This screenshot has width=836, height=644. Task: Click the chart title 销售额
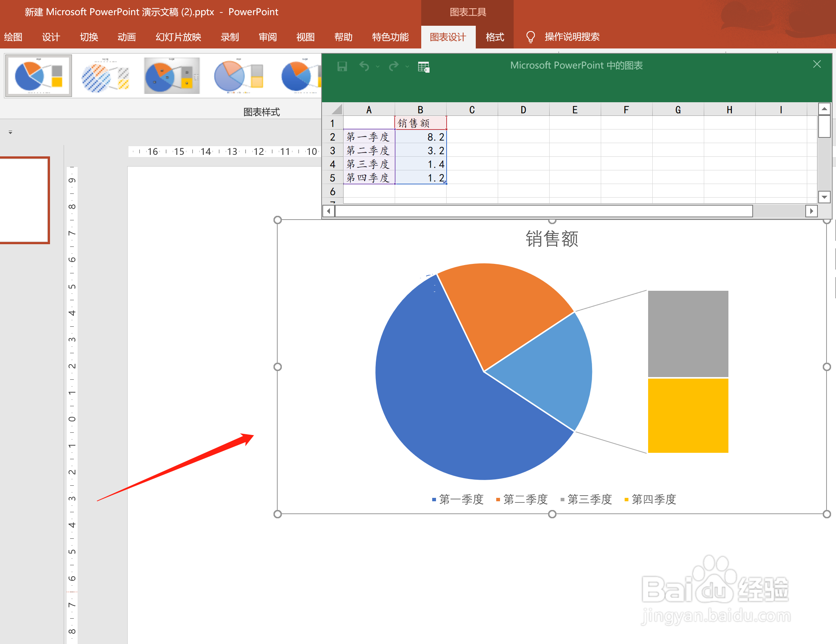tap(552, 239)
